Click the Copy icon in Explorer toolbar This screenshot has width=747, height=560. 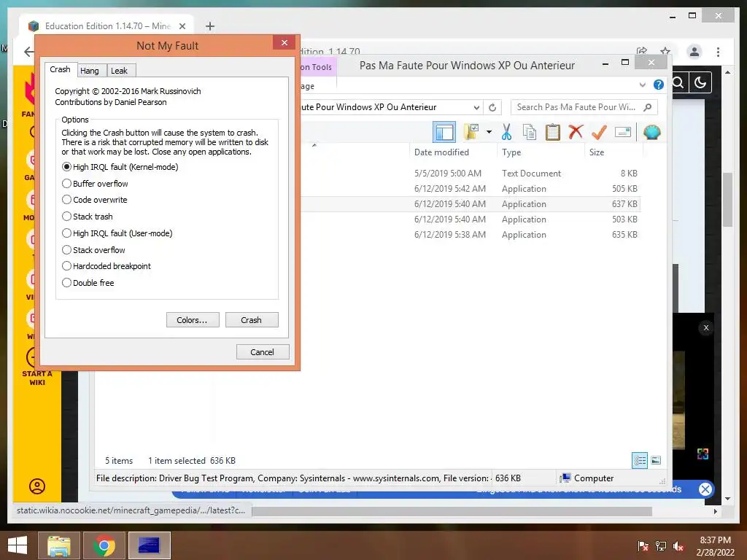pyautogui.click(x=530, y=132)
